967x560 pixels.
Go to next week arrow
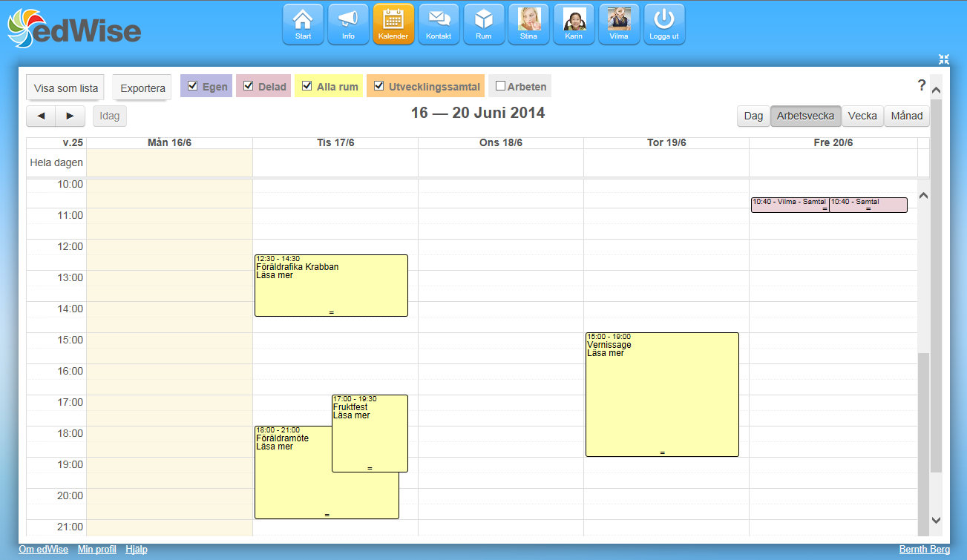pos(71,116)
